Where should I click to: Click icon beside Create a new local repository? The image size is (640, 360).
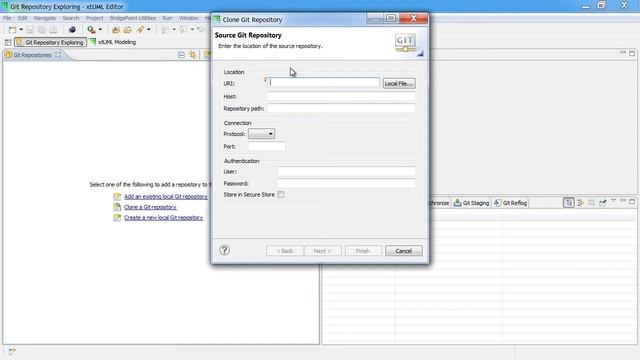coord(117,218)
